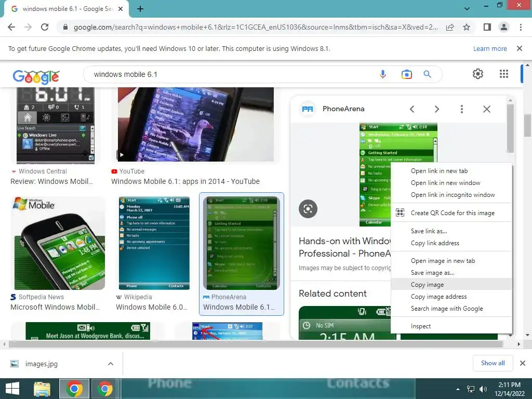Viewport: 532px width, 399px height.
Task: Click the Show all downloads button
Action: point(493,363)
